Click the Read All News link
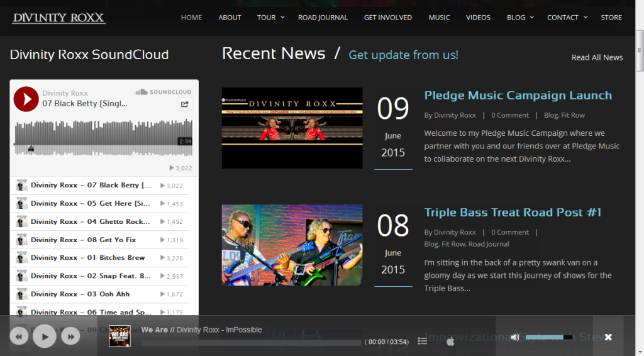The height and width of the screenshot is (356, 644). point(597,57)
